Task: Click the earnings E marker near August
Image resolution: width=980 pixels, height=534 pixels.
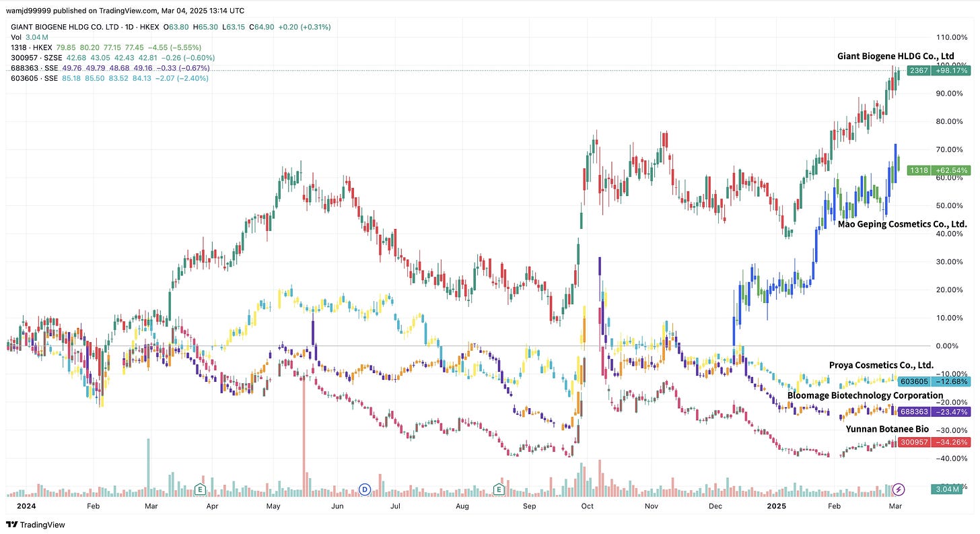Action: click(499, 490)
